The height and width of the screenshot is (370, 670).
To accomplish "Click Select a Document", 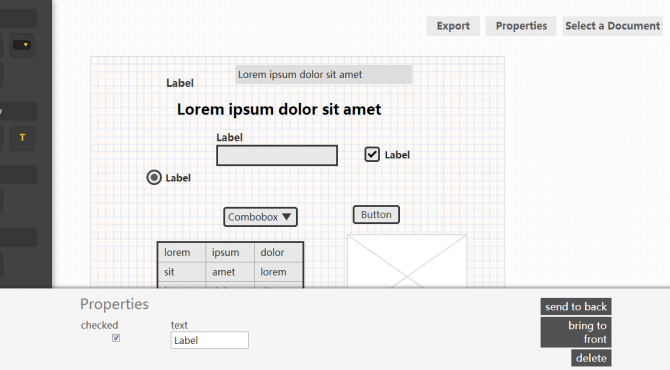I will pos(612,26).
